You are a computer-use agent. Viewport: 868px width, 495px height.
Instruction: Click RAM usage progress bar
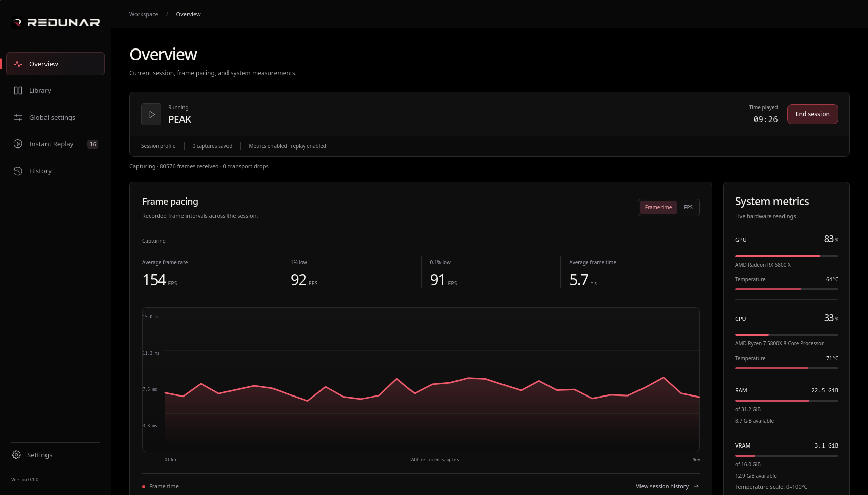[x=787, y=401]
